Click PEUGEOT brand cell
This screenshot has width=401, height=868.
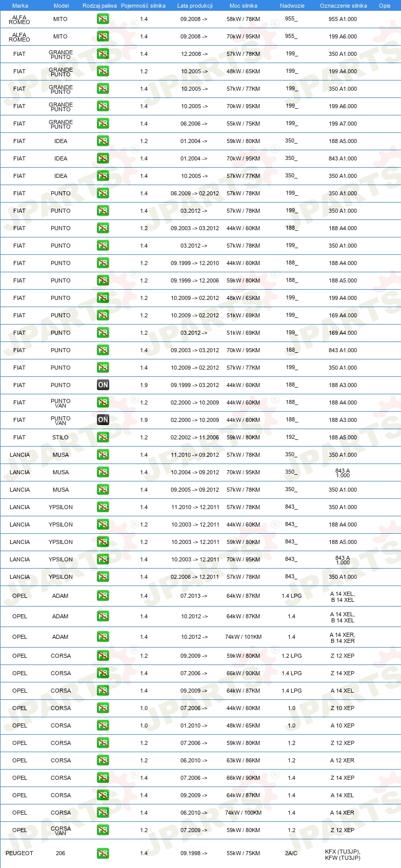(x=19, y=853)
